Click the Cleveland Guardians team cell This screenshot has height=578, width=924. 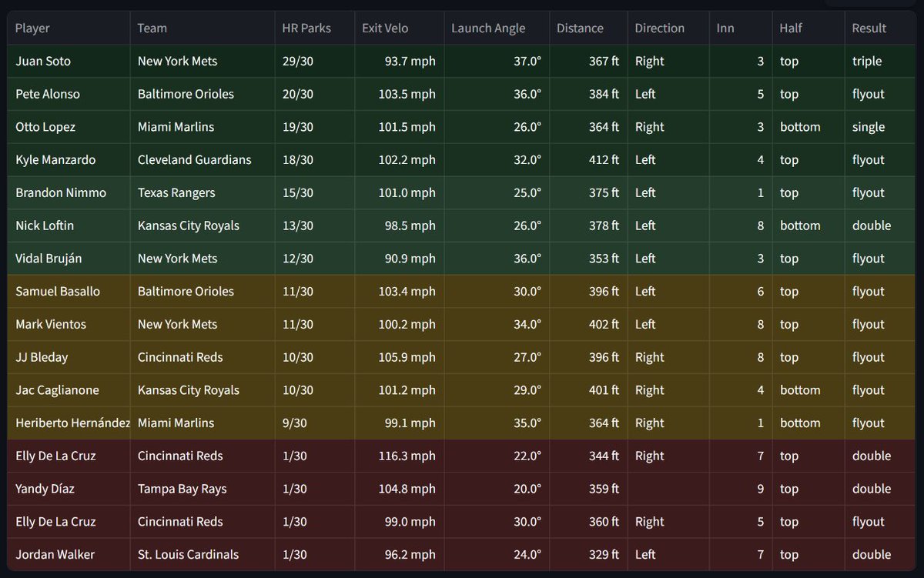coord(203,160)
